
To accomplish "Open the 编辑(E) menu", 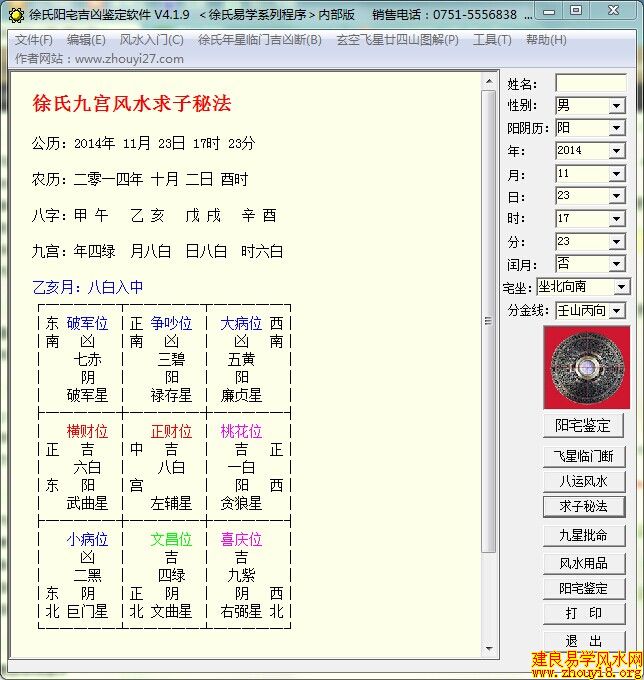I will tap(86, 40).
